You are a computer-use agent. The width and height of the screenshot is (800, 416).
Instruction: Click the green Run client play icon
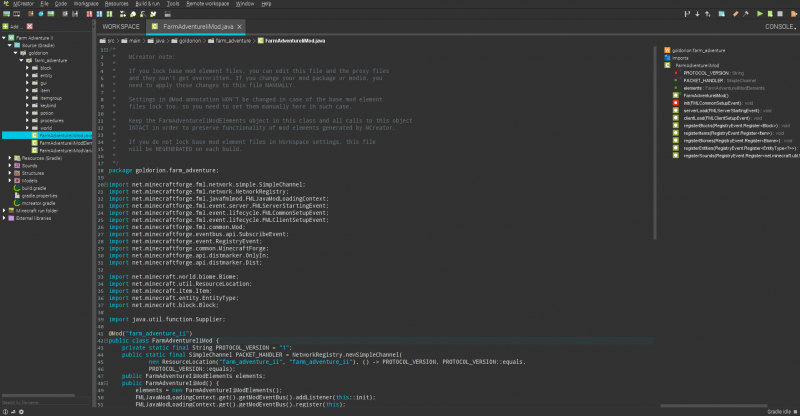click(x=760, y=14)
